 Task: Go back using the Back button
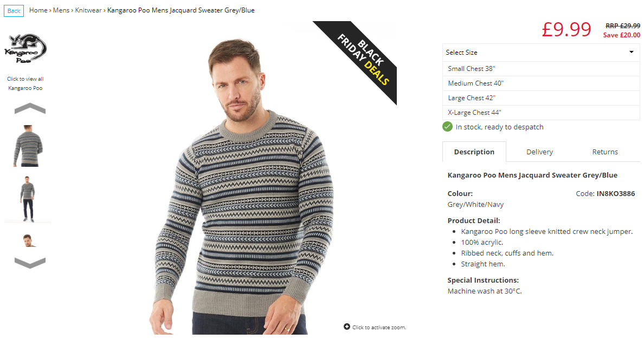(14, 11)
